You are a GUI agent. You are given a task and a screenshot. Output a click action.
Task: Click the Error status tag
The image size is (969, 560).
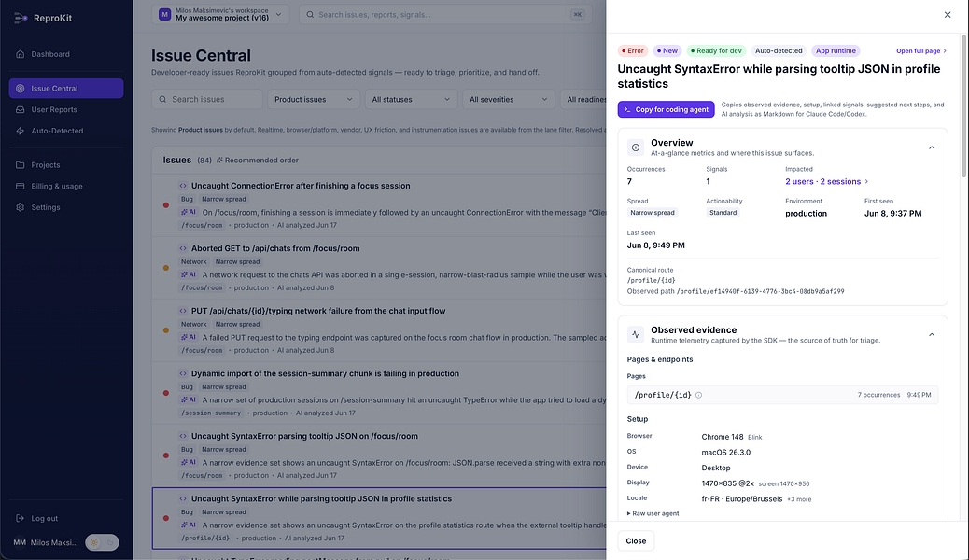(x=633, y=51)
